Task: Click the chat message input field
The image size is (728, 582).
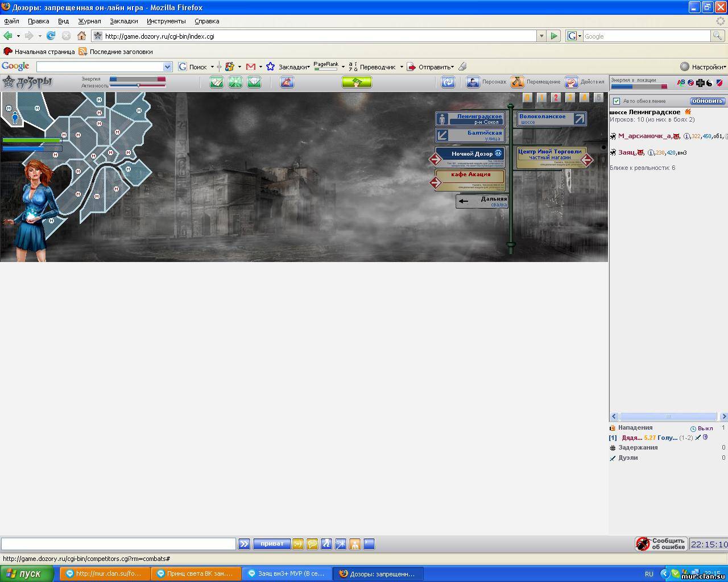Action: [x=118, y=544]
